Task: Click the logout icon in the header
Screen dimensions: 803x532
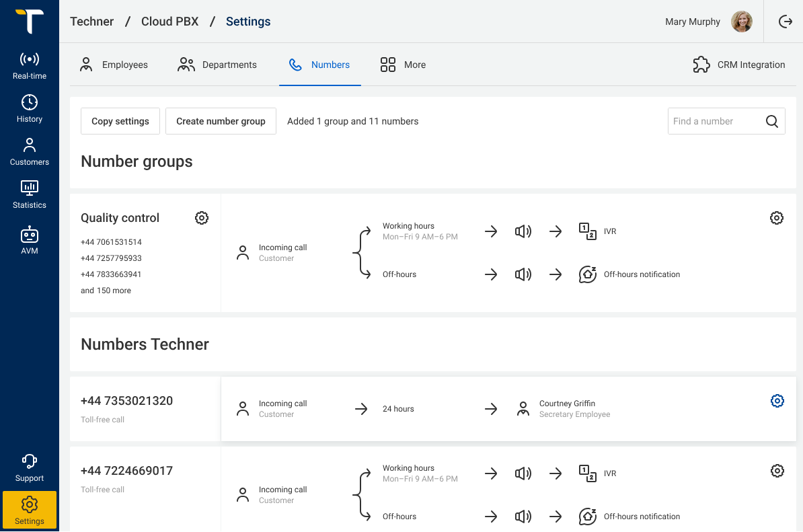Action: [785, 22]
